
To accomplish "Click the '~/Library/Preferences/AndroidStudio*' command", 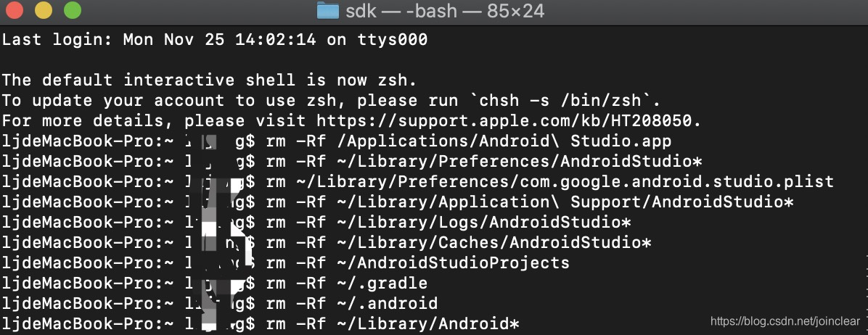I will click(x=484, y=162).
